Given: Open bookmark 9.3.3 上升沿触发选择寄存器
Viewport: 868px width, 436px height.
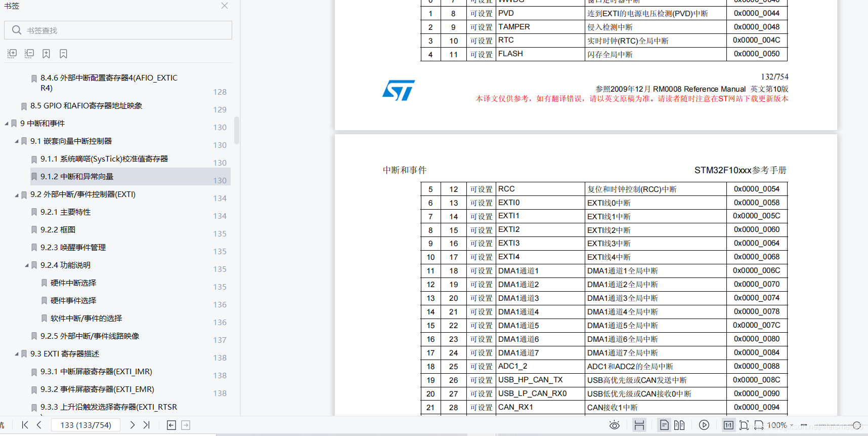Looking at the screenshot, I should pos(109,407).
